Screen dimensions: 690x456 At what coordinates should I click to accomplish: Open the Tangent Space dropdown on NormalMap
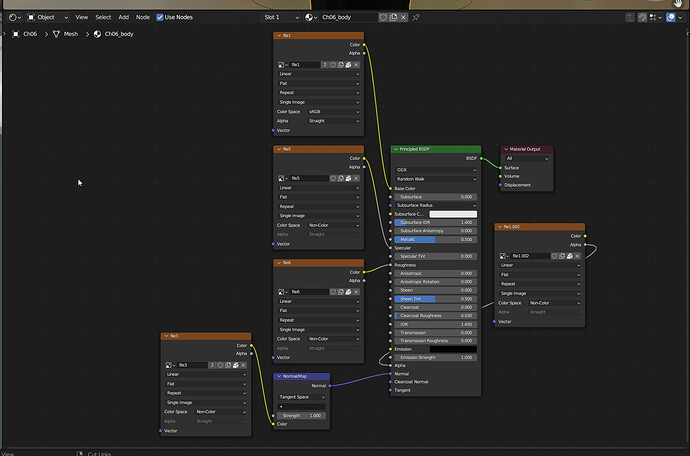[302, 397]
